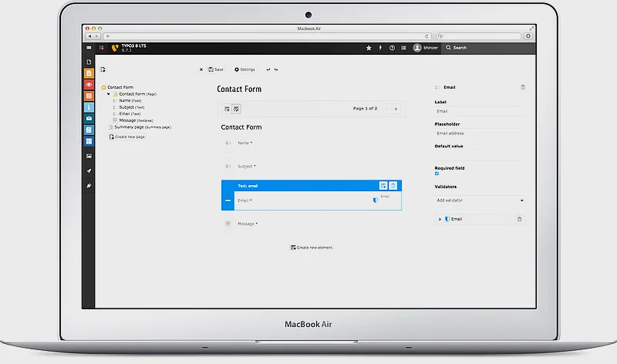Image resolution: width=617 pixels, height=364 pixels.
Task: Open the red eye View module in sidebar
Action: 89,84
